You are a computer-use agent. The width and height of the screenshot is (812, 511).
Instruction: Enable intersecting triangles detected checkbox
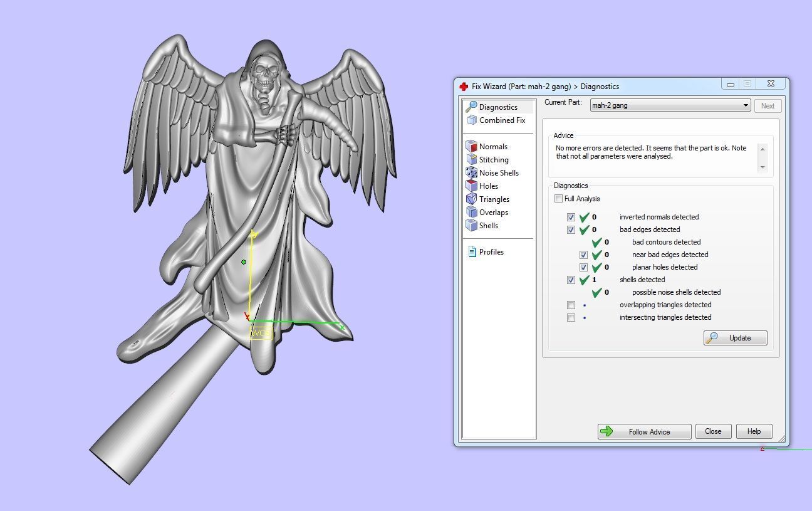pyautogui.click(x=571, y=317)
